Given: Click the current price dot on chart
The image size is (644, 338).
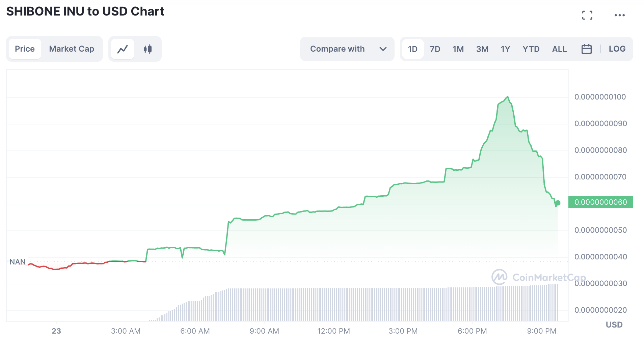Looking at the screenshot, I should (x=558, y=203).
